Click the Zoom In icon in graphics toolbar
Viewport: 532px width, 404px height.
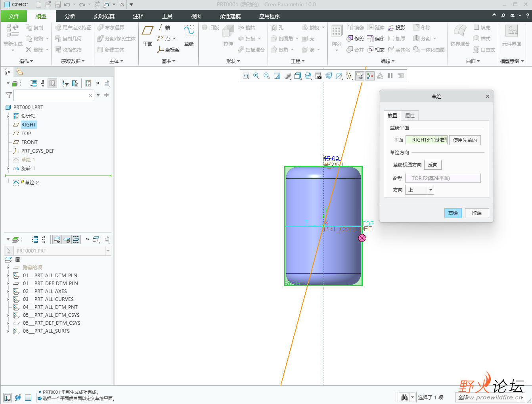coord(256,76)
